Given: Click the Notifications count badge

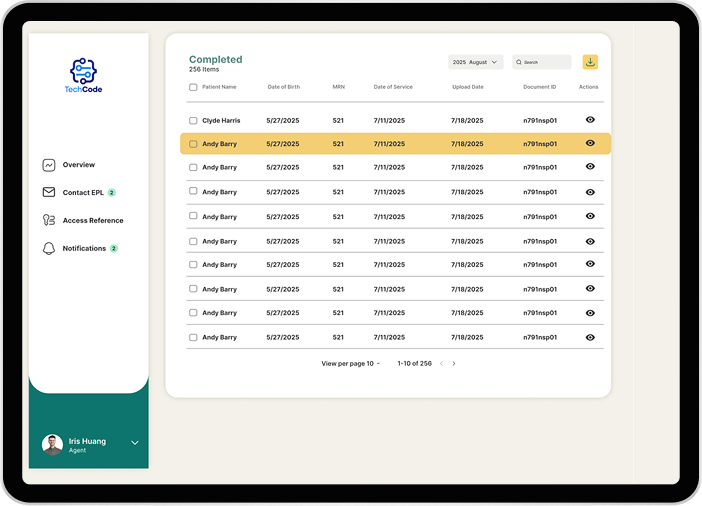Looking at the screenshot, I should [114, 249].
